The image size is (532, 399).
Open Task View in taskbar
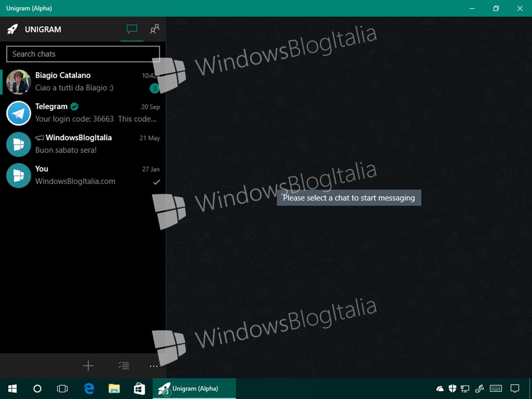pos(63,388)
